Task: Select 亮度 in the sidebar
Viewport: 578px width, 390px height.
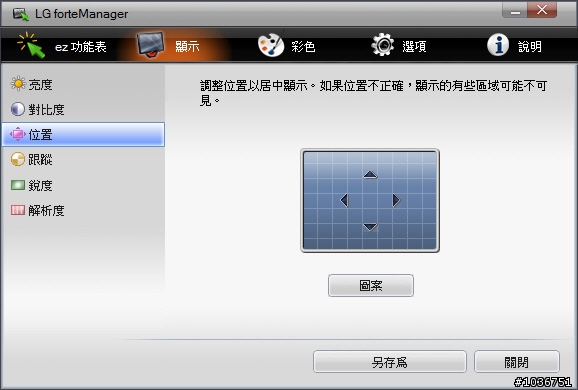Action: pyautogui.click(x=83, y=84)
